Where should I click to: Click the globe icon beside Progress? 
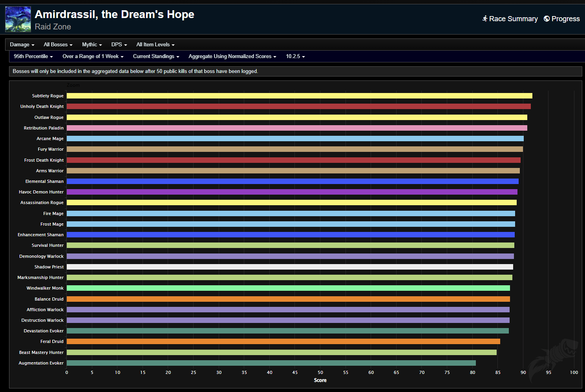click(x=547, y=19)
